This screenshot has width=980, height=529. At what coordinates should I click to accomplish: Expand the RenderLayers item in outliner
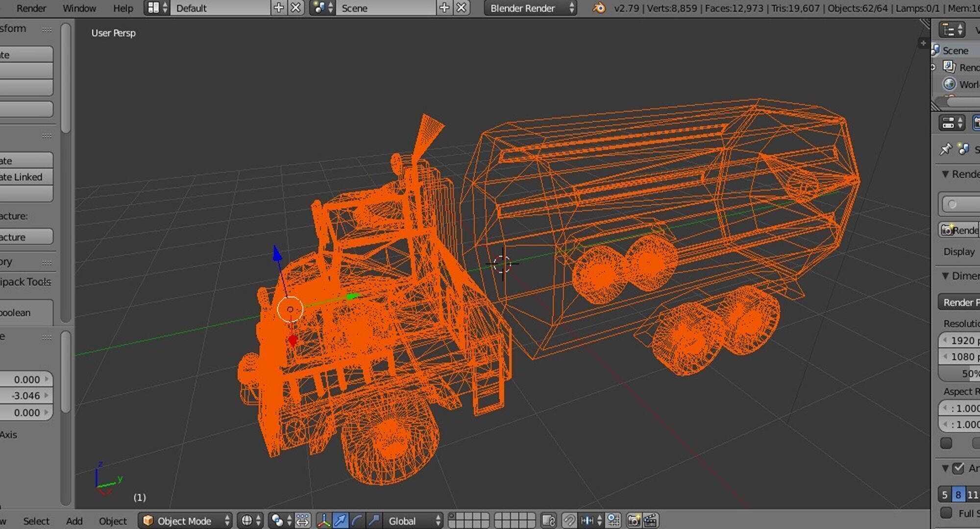point(933,67)
